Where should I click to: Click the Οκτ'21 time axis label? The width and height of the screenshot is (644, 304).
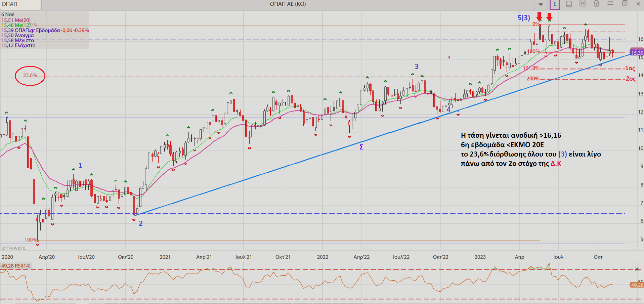tap(283, 257)
